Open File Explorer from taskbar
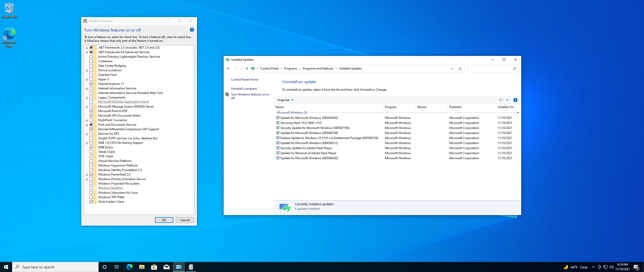Image resolution: width=644 pixels, height=272 pixels. pyautogui.click(x=142, y=267)
